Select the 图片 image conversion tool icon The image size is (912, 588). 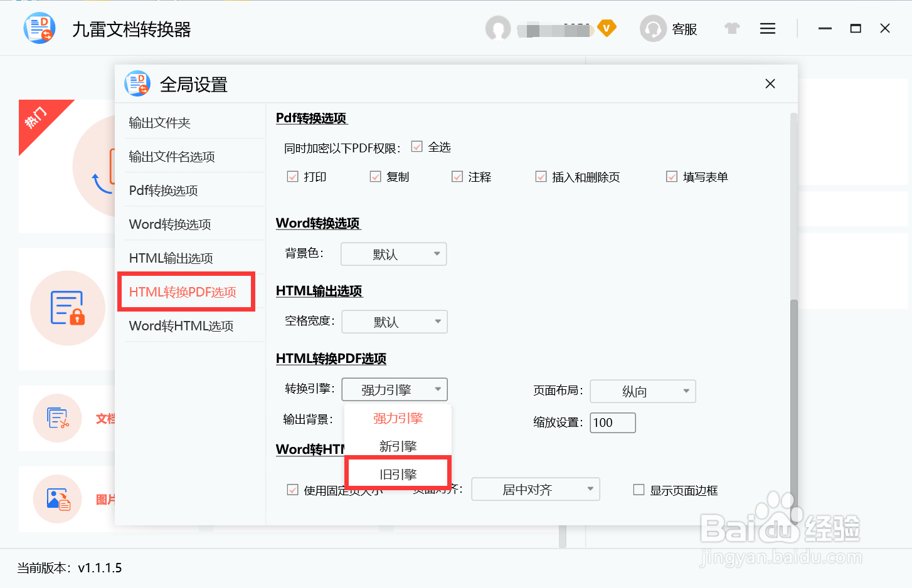(57, 500)
